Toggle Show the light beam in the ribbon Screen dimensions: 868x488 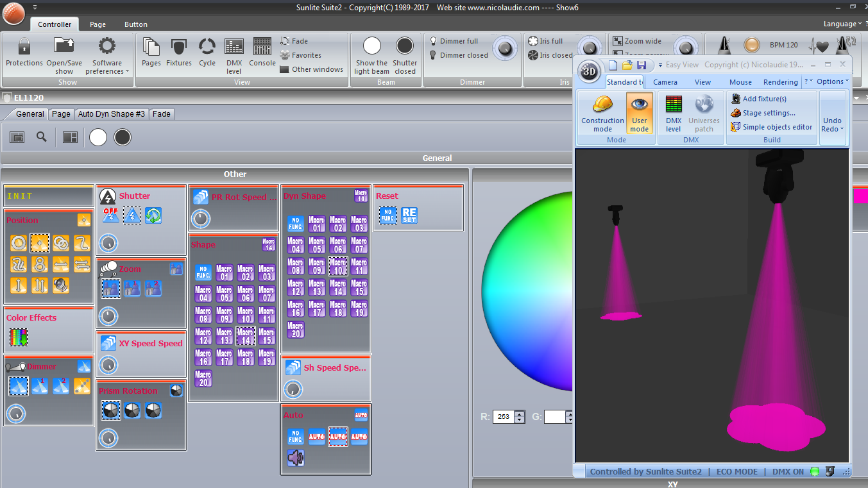(x=371, y=56)
